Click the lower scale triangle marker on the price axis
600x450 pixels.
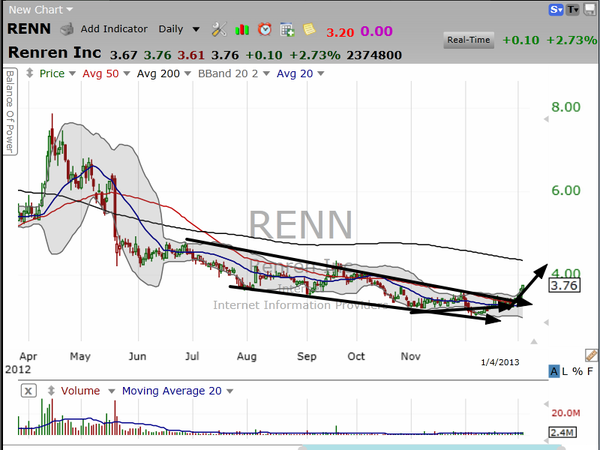(x=546, y=322)
